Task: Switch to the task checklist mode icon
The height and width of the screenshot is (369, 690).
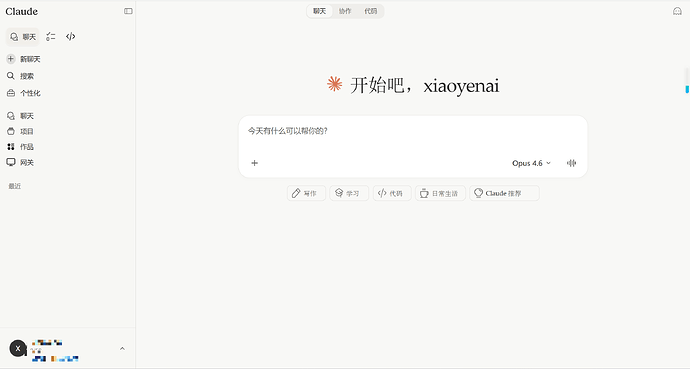Action: pos(51,37)
